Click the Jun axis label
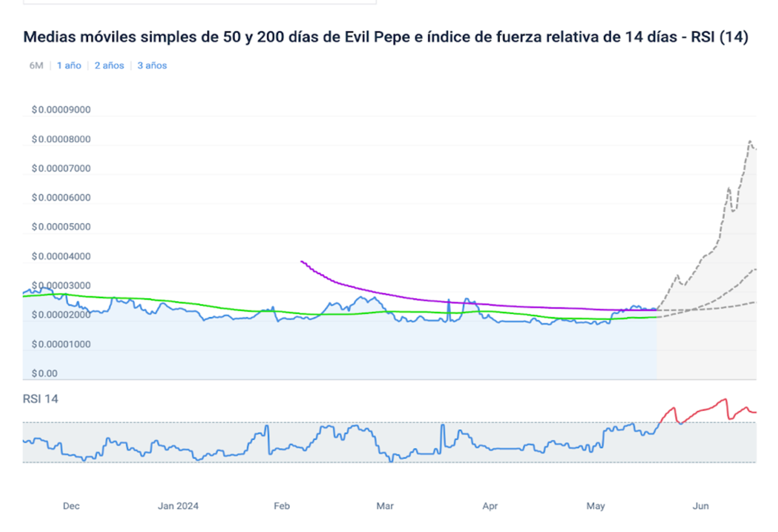778x532 pixels. pos(700,506)
